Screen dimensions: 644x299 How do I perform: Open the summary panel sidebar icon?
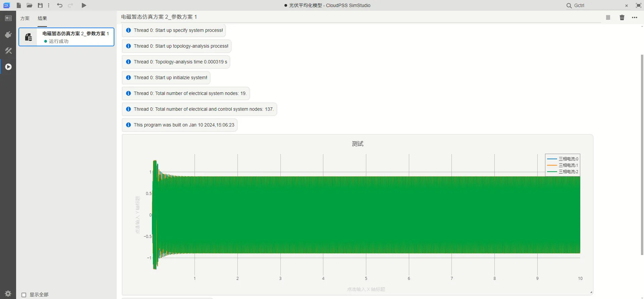(8, 18)
